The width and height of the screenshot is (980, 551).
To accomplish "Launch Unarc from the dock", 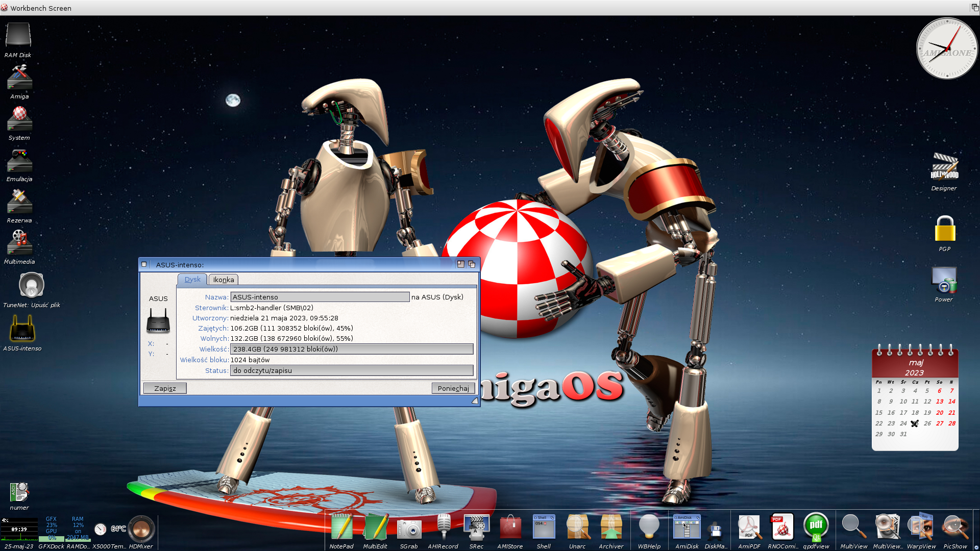I will 577,527.
